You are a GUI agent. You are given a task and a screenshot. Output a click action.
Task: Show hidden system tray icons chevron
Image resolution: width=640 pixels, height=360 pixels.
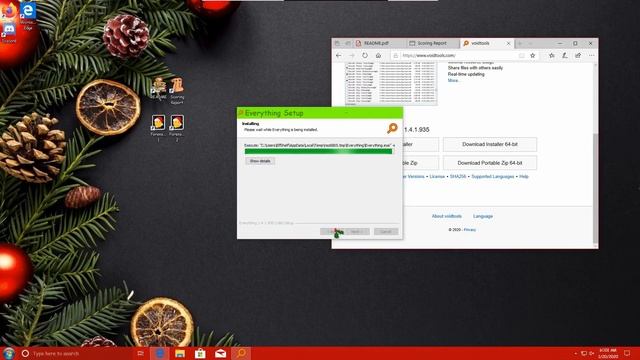(576, 353)
